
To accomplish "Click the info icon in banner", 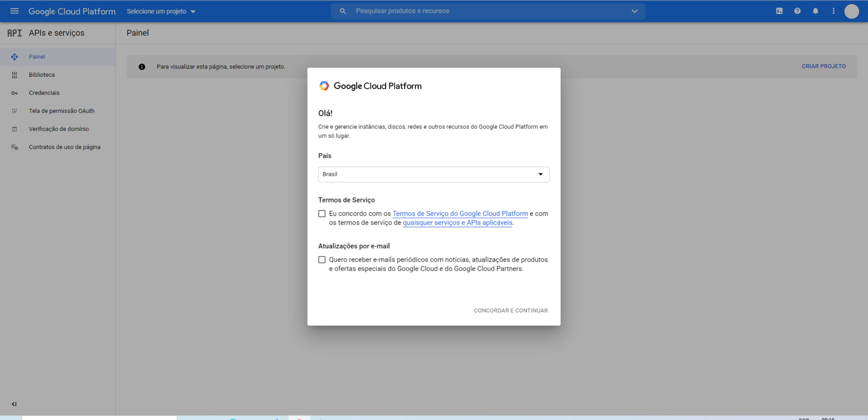I will click(142, 67).
